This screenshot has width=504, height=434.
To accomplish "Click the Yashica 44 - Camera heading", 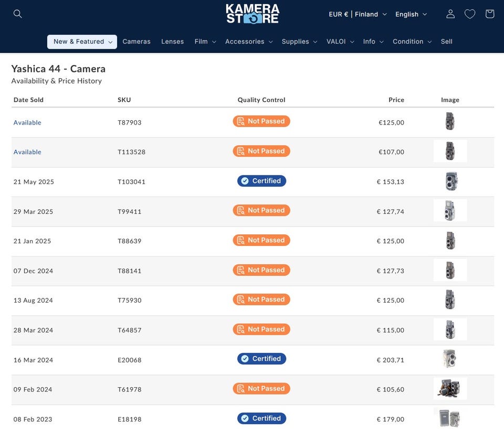I will tap(58, 68).
